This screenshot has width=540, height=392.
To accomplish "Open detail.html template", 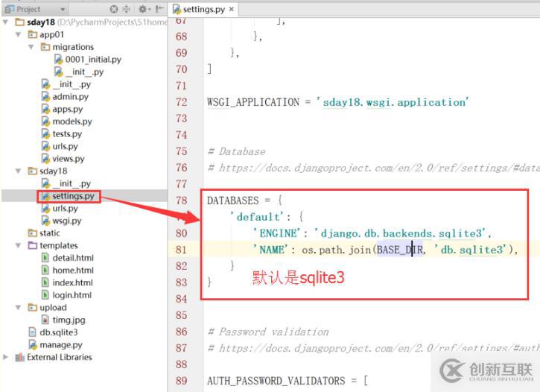I will tap(73, 258).
